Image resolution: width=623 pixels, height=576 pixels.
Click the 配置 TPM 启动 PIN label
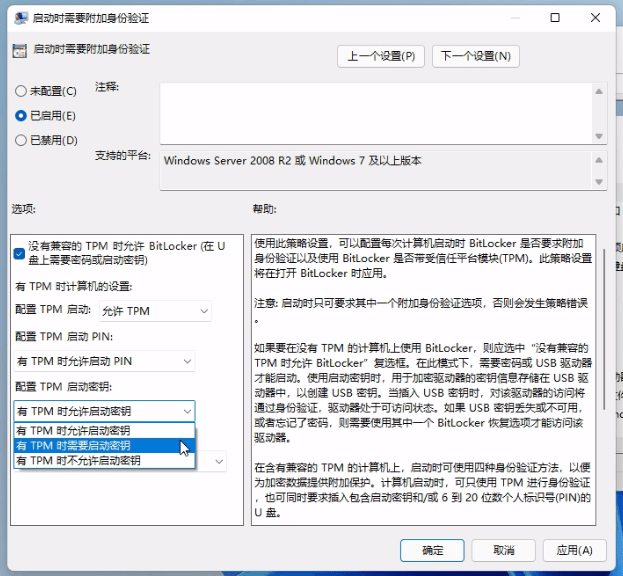pos(64,336)
